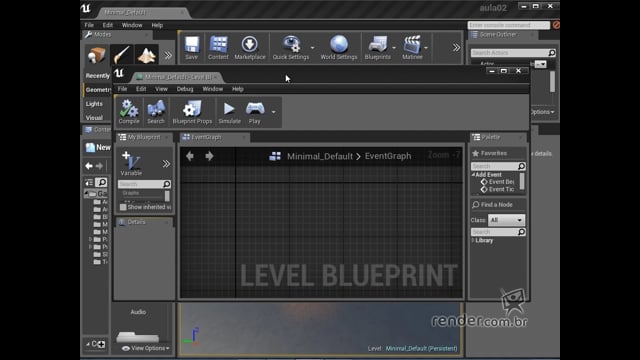Compile the level blueprint
The height and width of the screenshot is (360, 640).
129,109
